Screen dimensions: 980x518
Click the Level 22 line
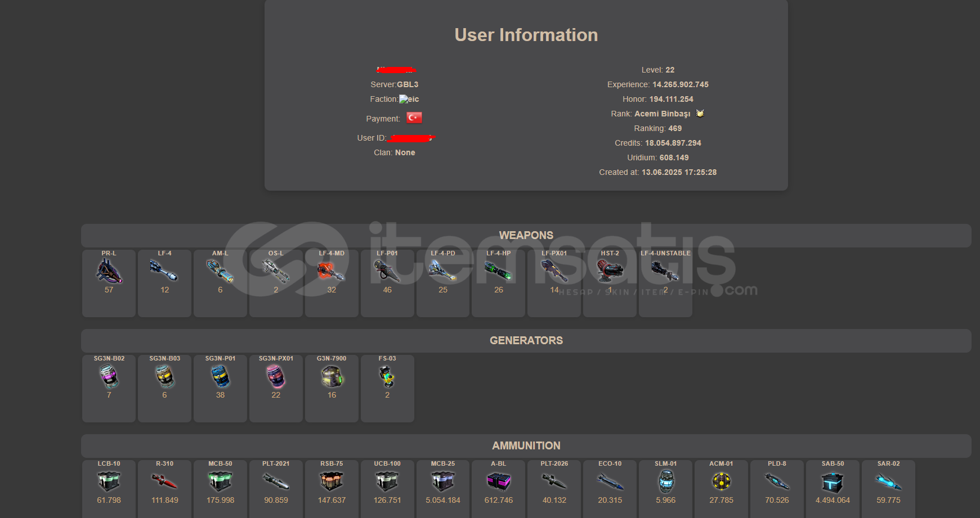pos(658,70)
